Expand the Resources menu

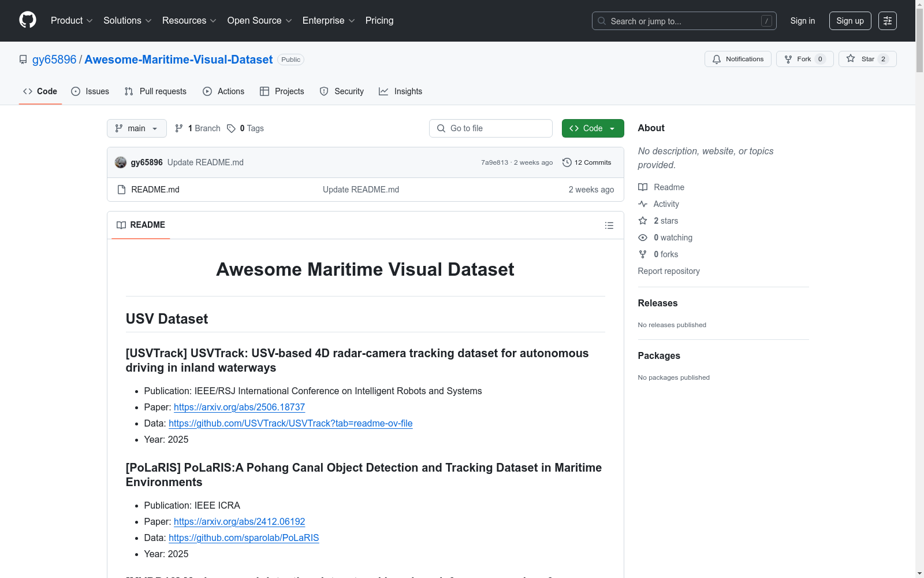coord(189,21)
